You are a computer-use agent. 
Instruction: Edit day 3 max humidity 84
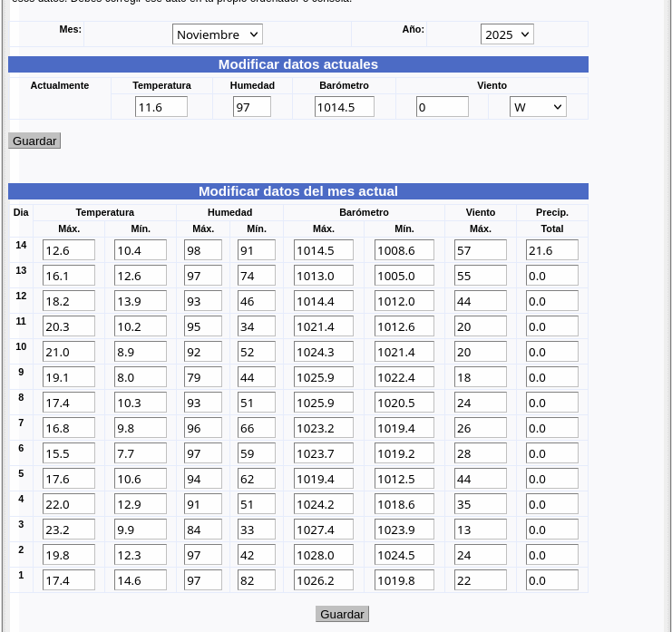(x=203, y=530)
